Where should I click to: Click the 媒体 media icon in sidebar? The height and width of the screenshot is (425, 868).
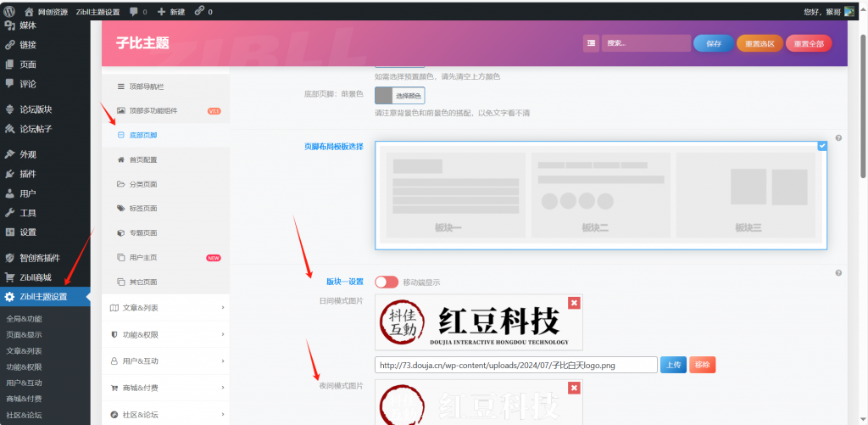click(x=9, y=25)
